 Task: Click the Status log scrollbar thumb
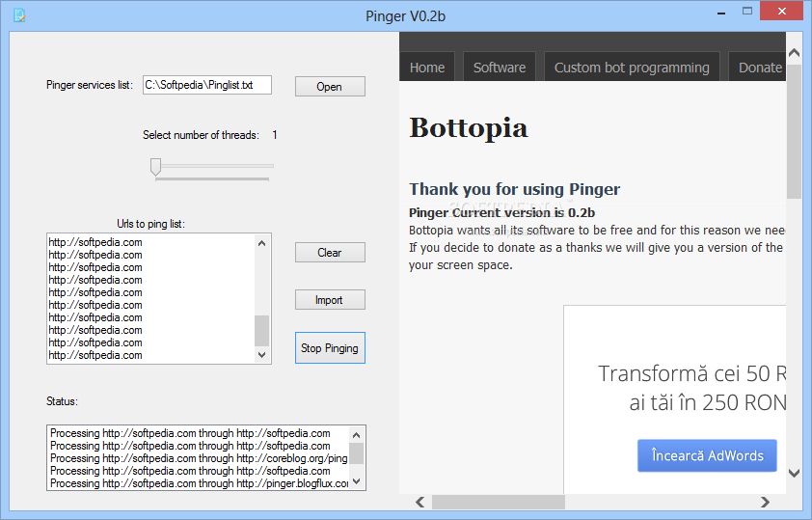(x=356, y=453)
